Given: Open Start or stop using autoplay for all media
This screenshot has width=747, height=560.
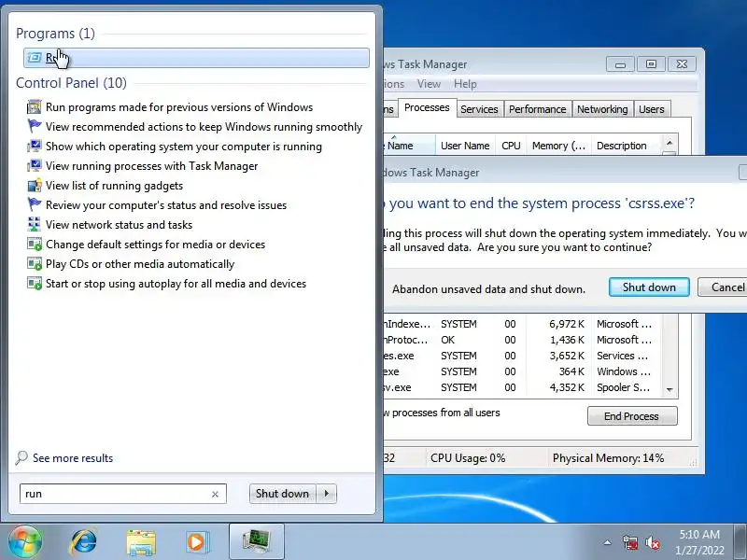Looking at the screenshot, I should (x=176, y=284).
